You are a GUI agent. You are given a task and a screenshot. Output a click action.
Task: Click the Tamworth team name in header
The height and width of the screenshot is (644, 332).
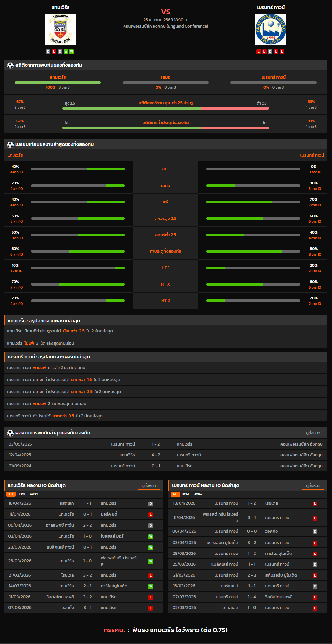(x=61, y=7)
